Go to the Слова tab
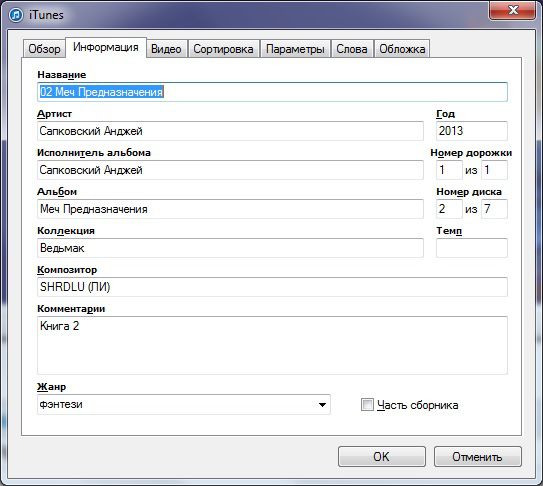The width and height of the screenshot is (543, 486). point(352,49)
